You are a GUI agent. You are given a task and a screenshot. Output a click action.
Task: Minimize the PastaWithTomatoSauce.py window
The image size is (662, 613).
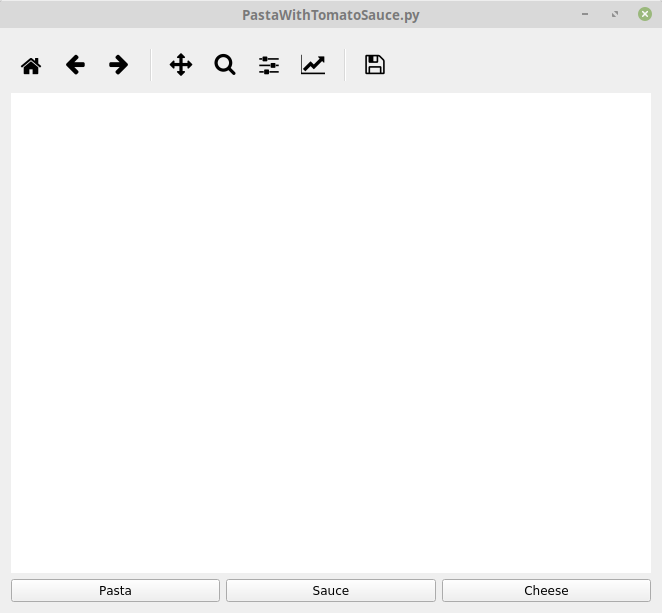point(585,14)
